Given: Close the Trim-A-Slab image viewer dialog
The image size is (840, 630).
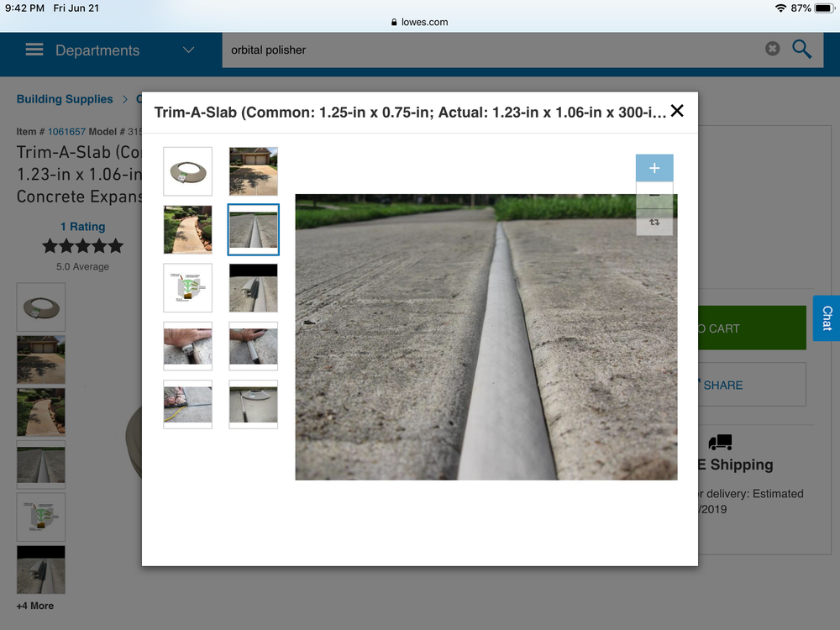Looking at the screenshot, I should click(x=677, y=111).
